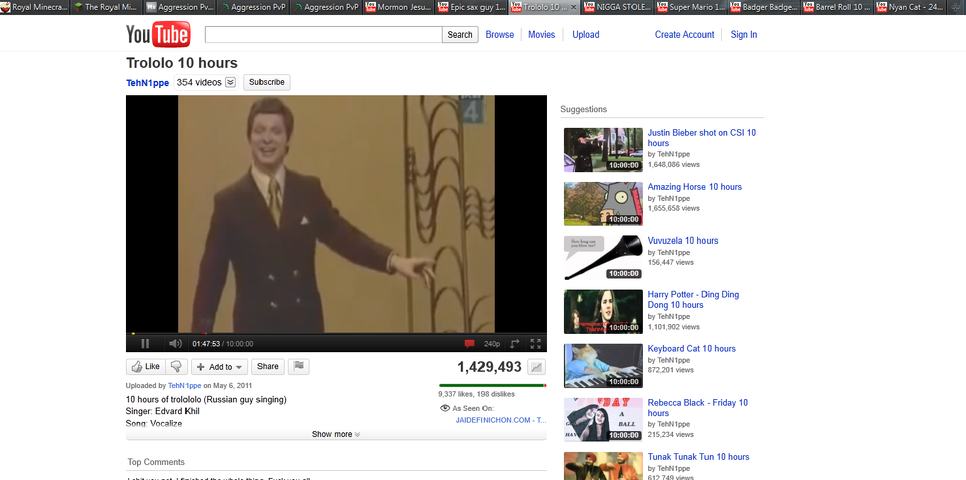The width and height of the screenshot is (966, 480).
Task: Click the Vuvuzela 10 hours thumbnail
Action: pos(603,258)
